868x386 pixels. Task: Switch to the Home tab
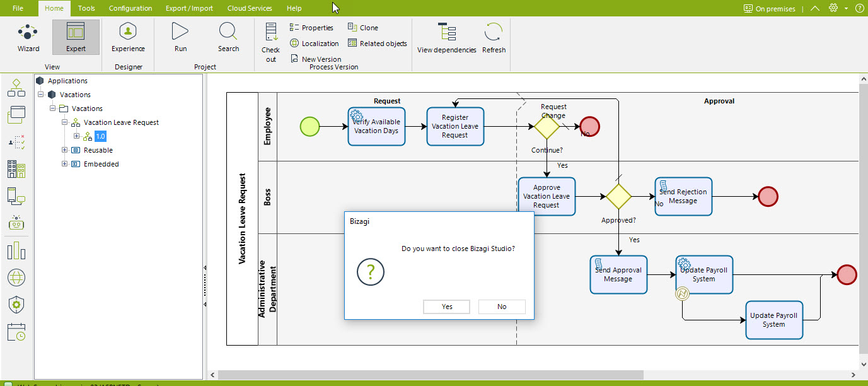point(54,8)
